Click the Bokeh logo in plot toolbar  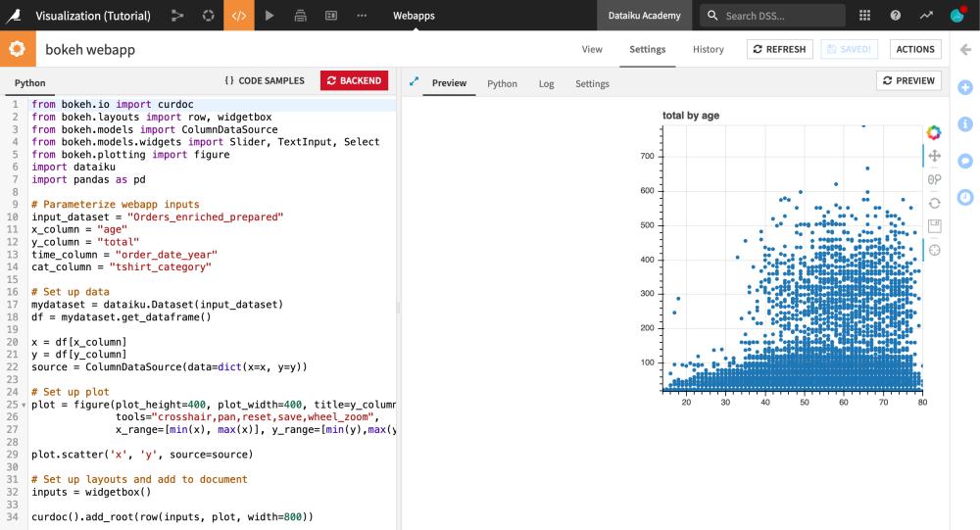[x=934, y=132]
